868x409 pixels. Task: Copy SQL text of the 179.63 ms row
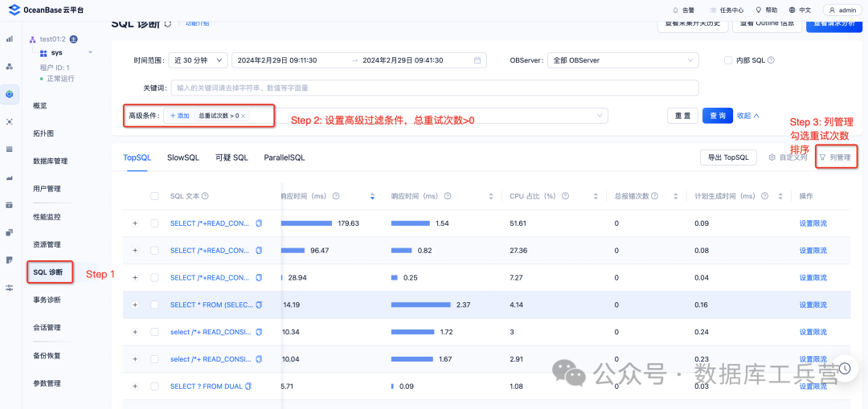click(259, 223)
